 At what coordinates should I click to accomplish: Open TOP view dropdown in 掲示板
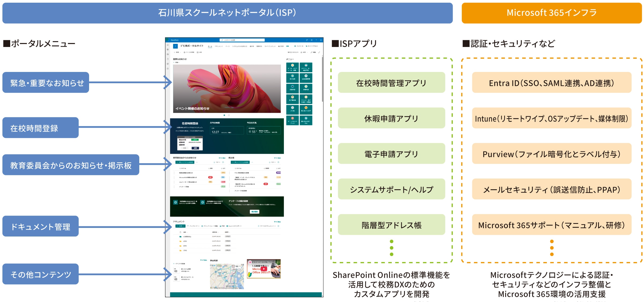pos(272,162)
